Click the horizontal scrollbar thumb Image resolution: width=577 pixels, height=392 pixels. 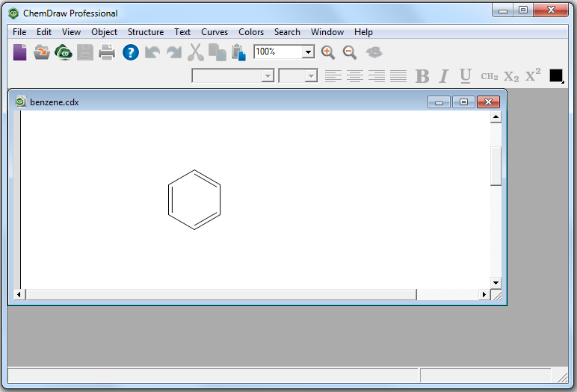click(x=221, y=294)
